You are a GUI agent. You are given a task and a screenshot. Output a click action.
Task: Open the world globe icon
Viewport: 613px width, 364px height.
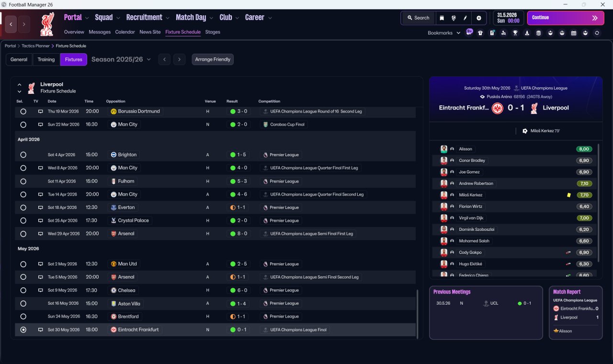point(453,18)
